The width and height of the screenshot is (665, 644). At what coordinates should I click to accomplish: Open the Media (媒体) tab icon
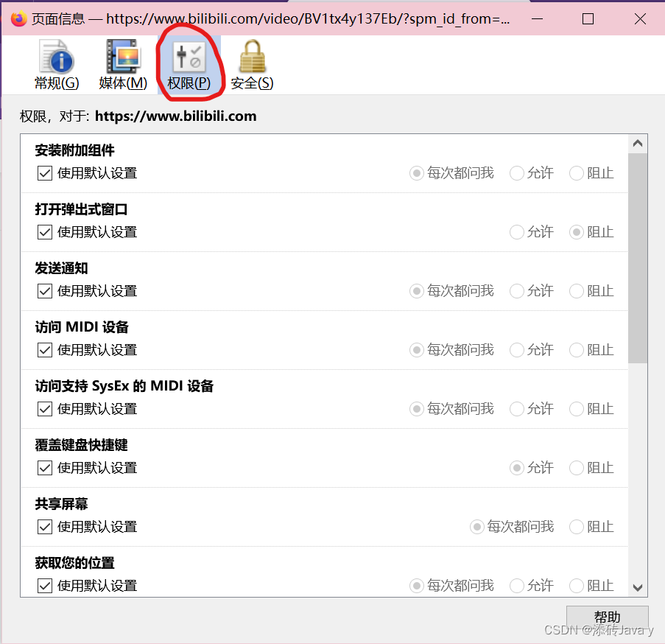[x=123, y=65]
